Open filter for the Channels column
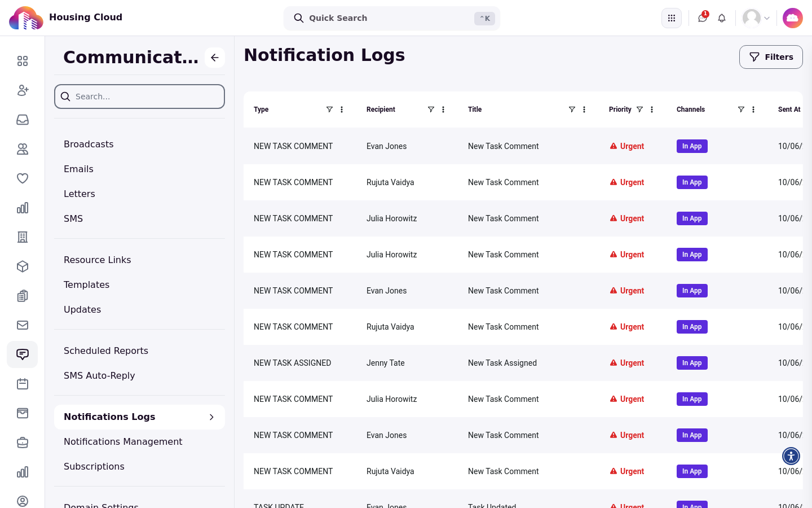Viewport: 812px width, 508px height. coord(741,110)
